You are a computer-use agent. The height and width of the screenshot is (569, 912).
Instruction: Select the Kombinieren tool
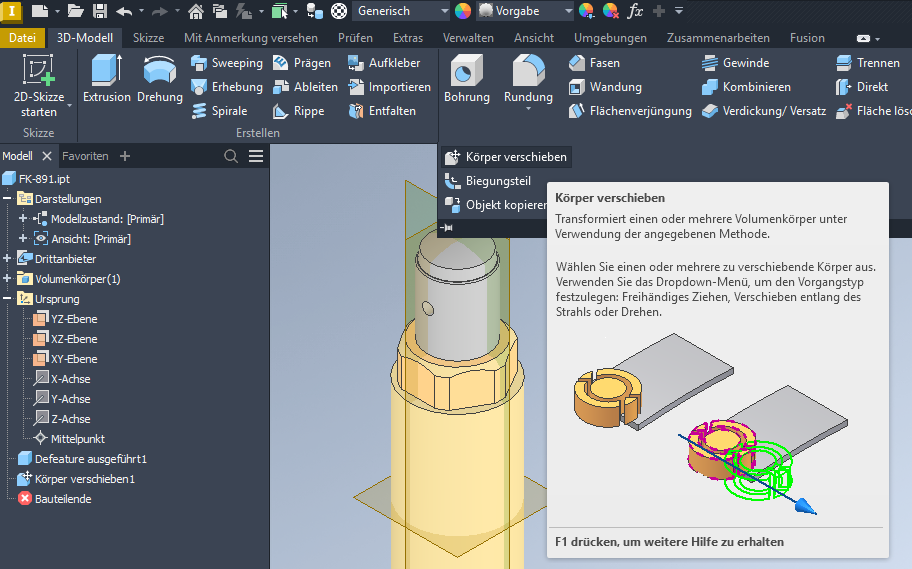[746, 87]
